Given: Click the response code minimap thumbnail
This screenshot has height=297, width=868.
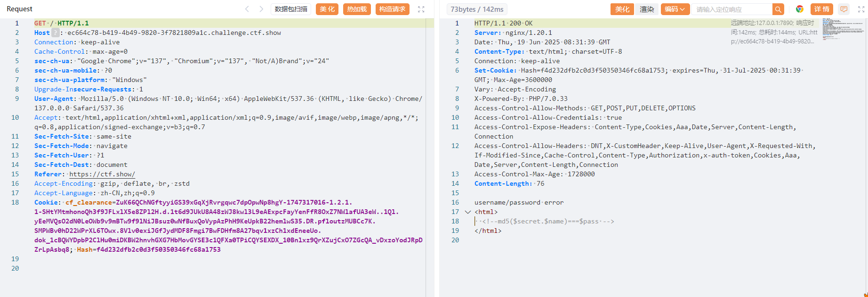Looking at the screenshot, I should [x=843, y=29].
